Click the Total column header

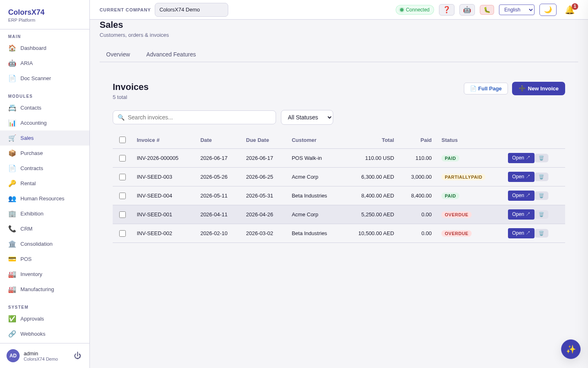pyautogui.click(x=388, y=140)
